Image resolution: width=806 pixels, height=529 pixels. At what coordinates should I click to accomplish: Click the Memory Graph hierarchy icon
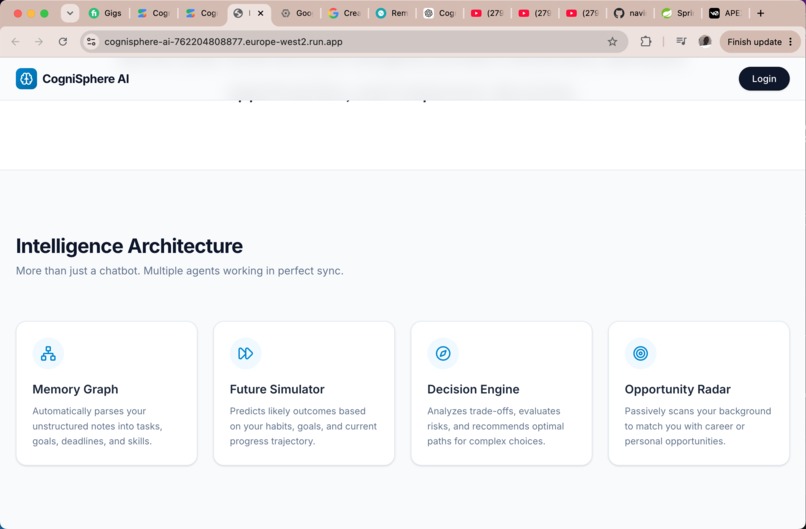(x=48, y=353)
